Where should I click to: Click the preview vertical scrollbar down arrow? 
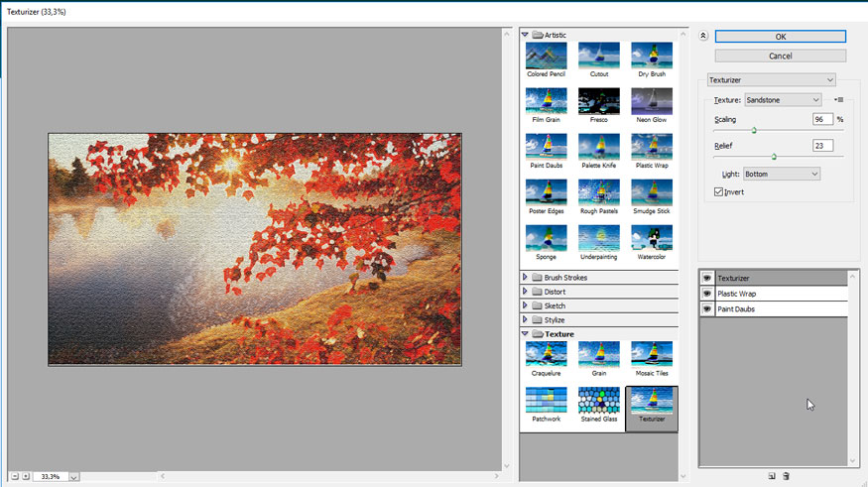click(x=507, y=466)
